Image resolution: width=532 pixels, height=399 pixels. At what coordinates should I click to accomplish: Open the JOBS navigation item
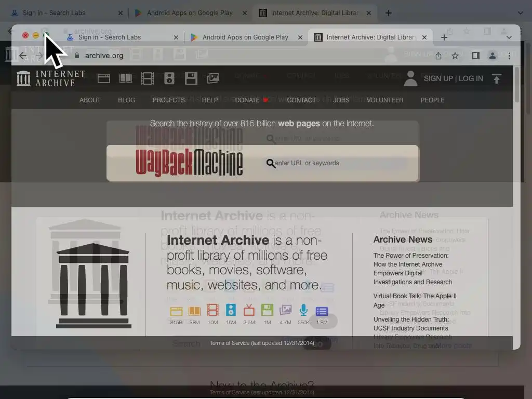[x=341, y=100]
